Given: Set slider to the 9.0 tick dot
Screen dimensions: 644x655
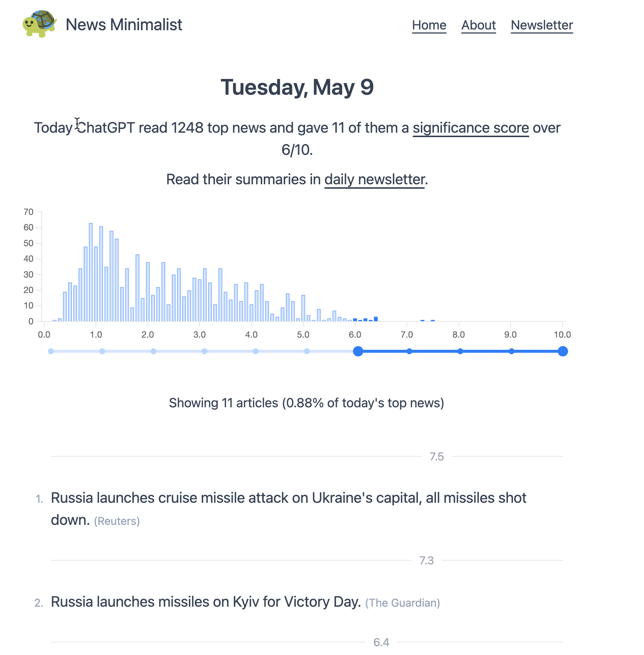Looking at the screenshot, I should [x=511, y=351].
